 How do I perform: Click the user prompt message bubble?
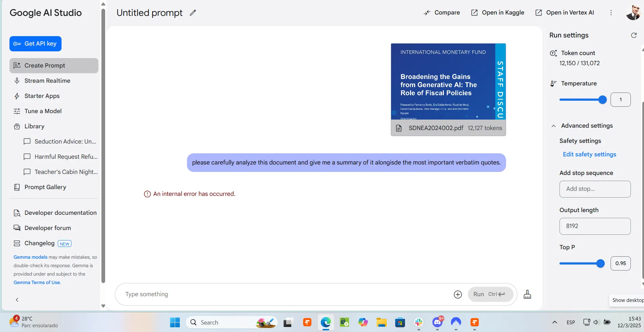click(346, 162)
